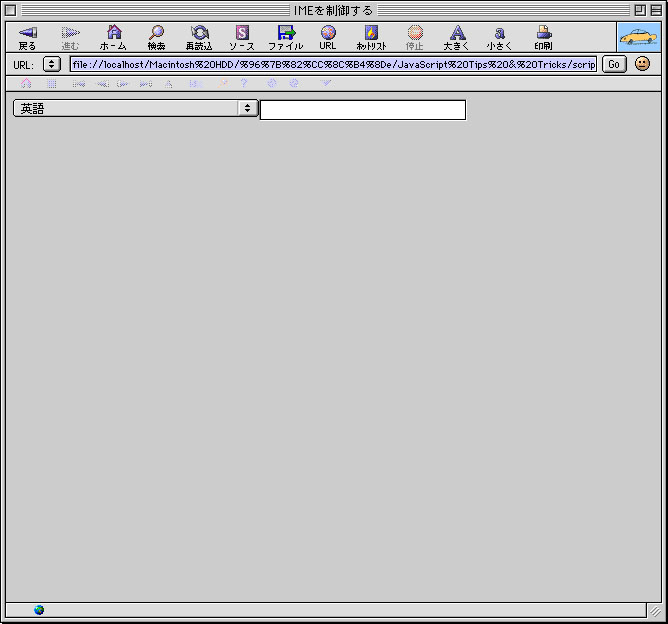
Task: Click the URL globe toolbar icon
Action: coord(328,32)
